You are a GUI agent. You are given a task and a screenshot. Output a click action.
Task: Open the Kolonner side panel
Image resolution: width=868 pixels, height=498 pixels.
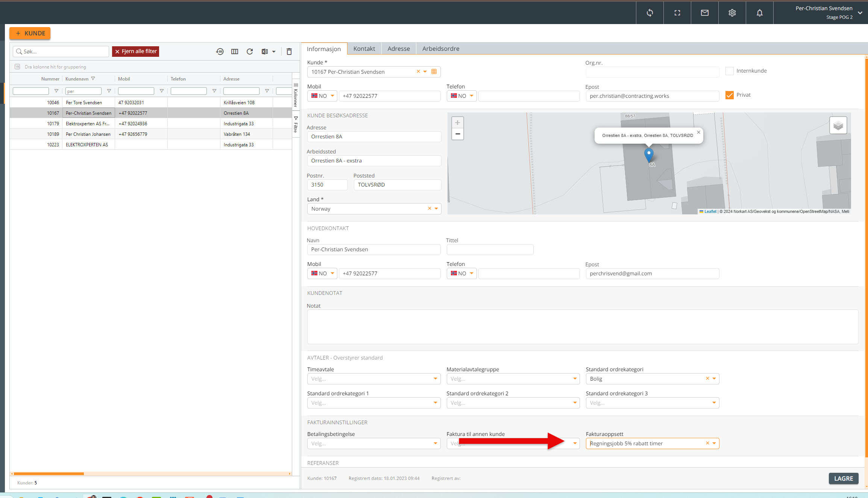tap(296, 95)
